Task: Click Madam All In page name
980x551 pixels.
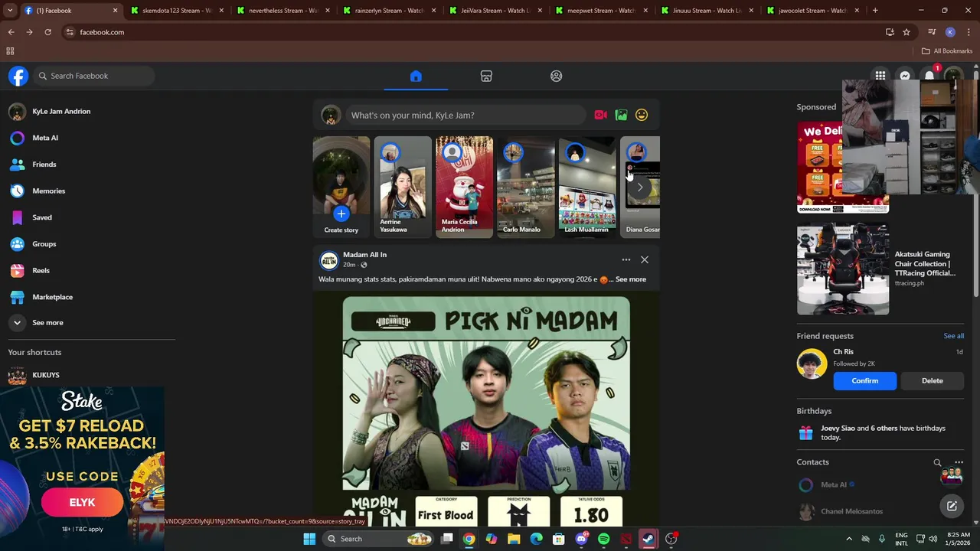Action: point(364,255)
